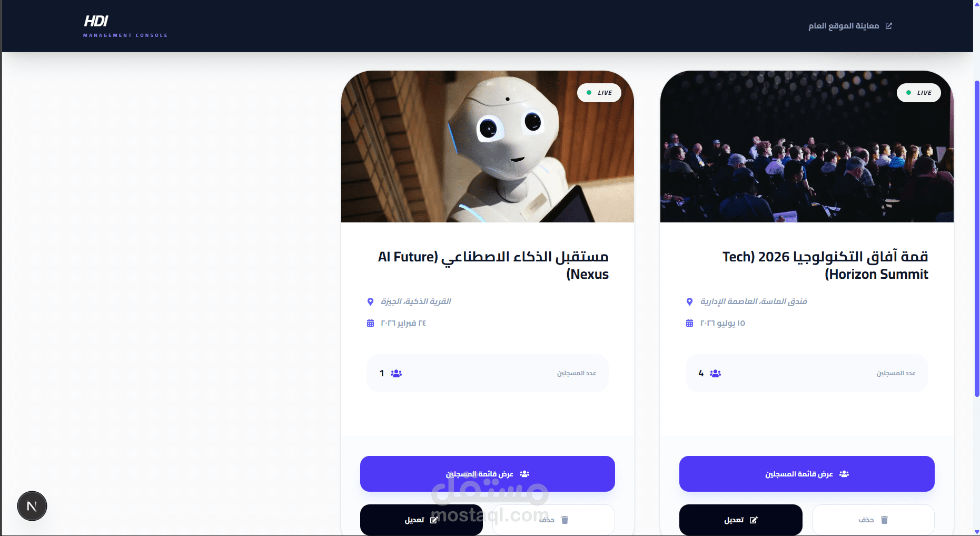Click the attendees icon showing 4 registrants
980x536 pixels.
(x=715, y=373)
